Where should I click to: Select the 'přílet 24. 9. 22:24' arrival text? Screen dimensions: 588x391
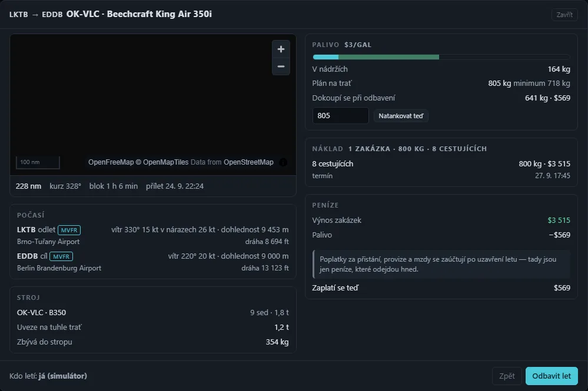(x=175, y=186)
